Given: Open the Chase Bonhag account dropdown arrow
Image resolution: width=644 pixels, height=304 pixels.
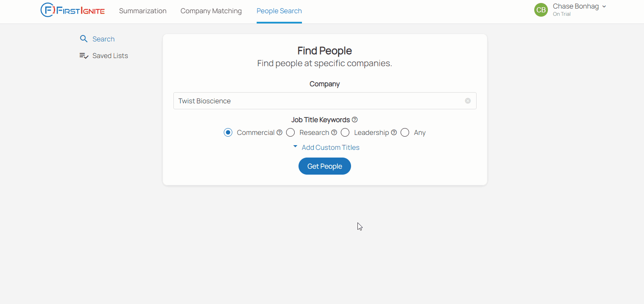Looking at the screenshot, I should point(604,6).
